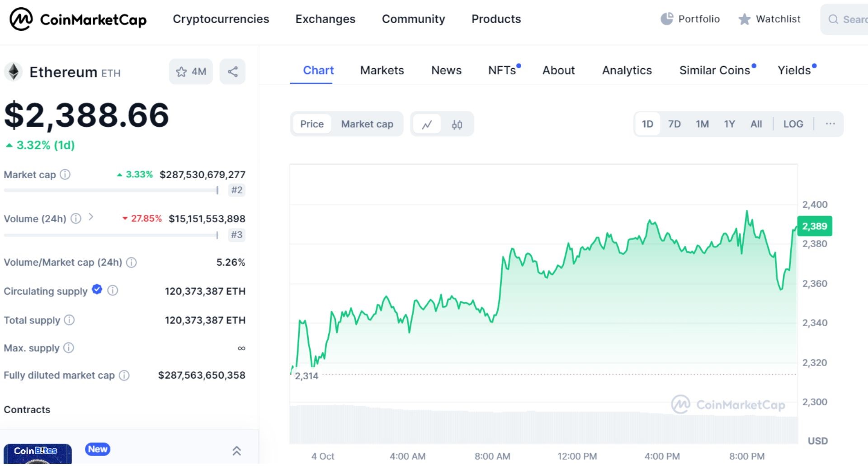
Task: Click the Circulating supply verified badge
Action: (97, 289)
